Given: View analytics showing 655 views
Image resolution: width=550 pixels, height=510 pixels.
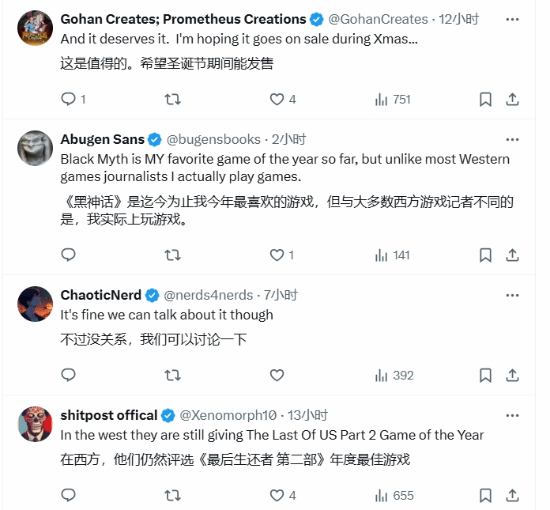Looking at the screenshot, I should click(x=394, y=495).
